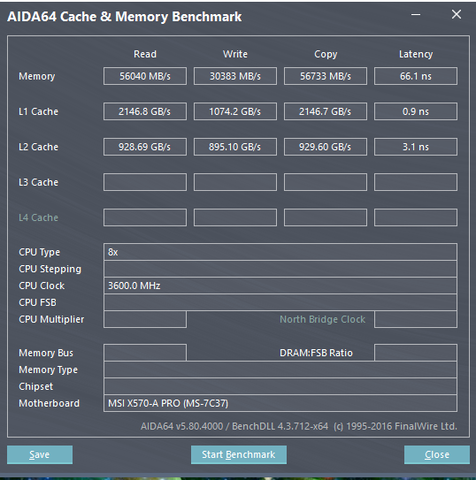Close the window using the X icon

click(456, 14)
